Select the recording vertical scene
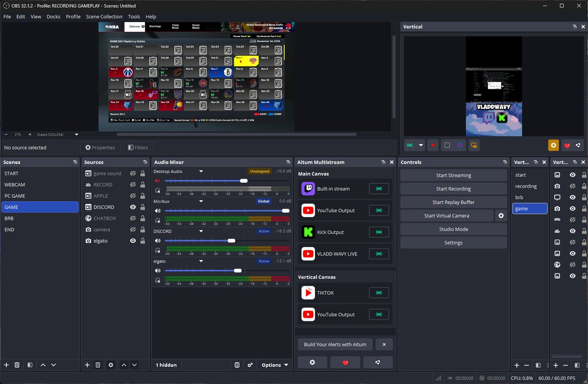 point(530,186)
